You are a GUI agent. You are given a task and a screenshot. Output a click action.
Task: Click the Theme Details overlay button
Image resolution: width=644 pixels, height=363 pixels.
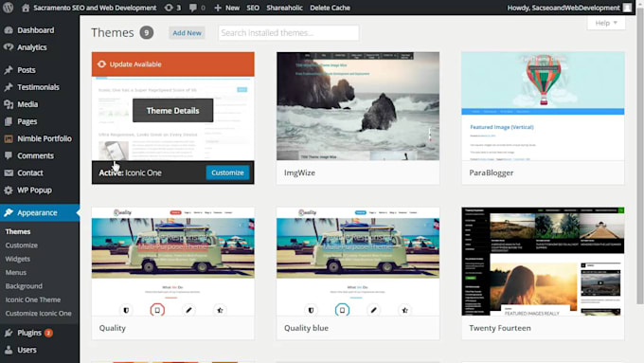pyautogui.click(x=173, y=111)
